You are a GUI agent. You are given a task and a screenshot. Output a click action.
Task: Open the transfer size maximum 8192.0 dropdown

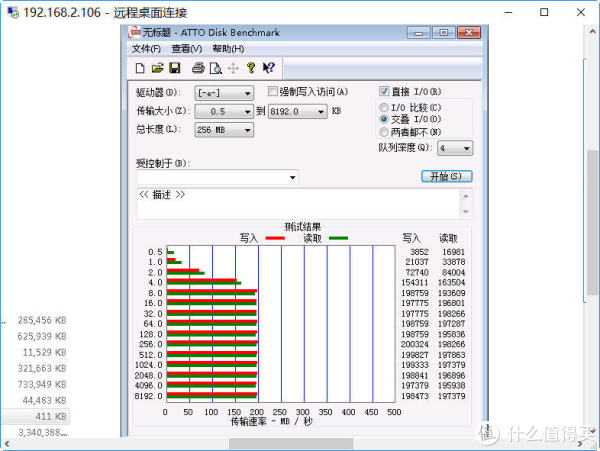[x=298, y=111]
